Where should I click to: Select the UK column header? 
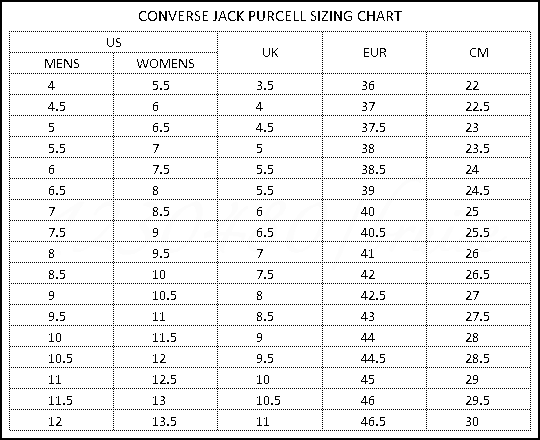pos(270,53)
